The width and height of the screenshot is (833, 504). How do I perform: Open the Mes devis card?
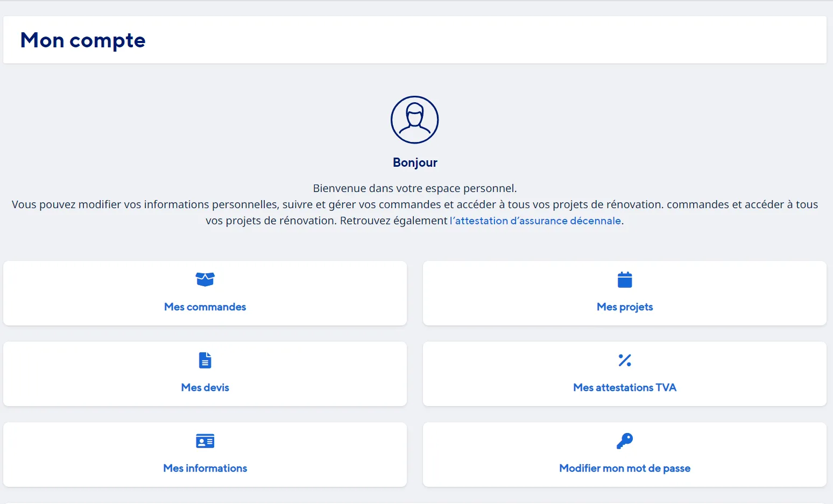pyautogui.click(x=205, y=374)
